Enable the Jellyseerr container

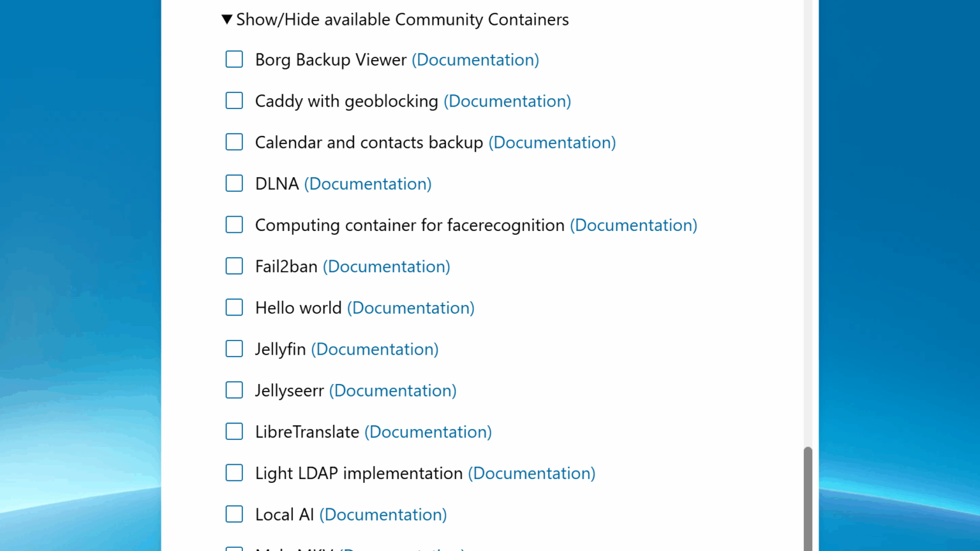tap(234, 390)
